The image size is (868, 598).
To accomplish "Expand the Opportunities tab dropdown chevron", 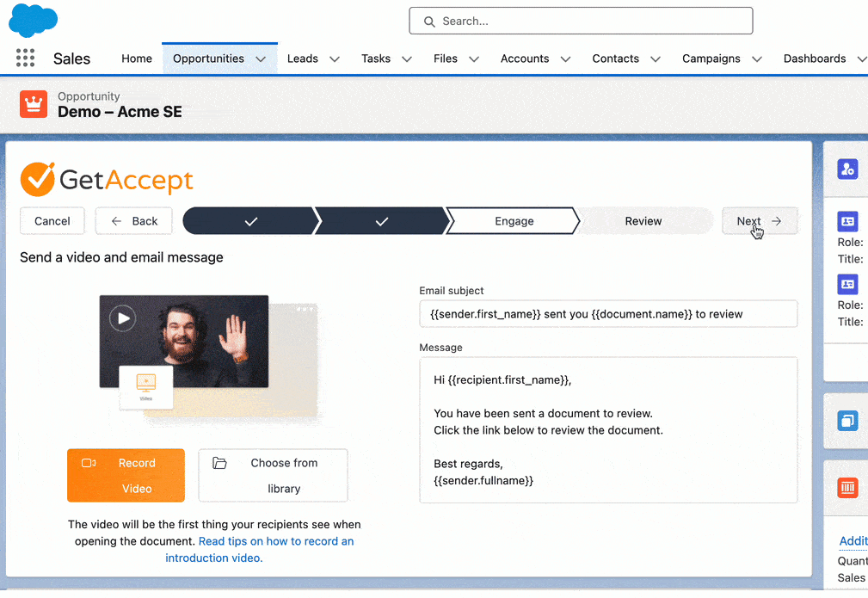I will 261,59.
